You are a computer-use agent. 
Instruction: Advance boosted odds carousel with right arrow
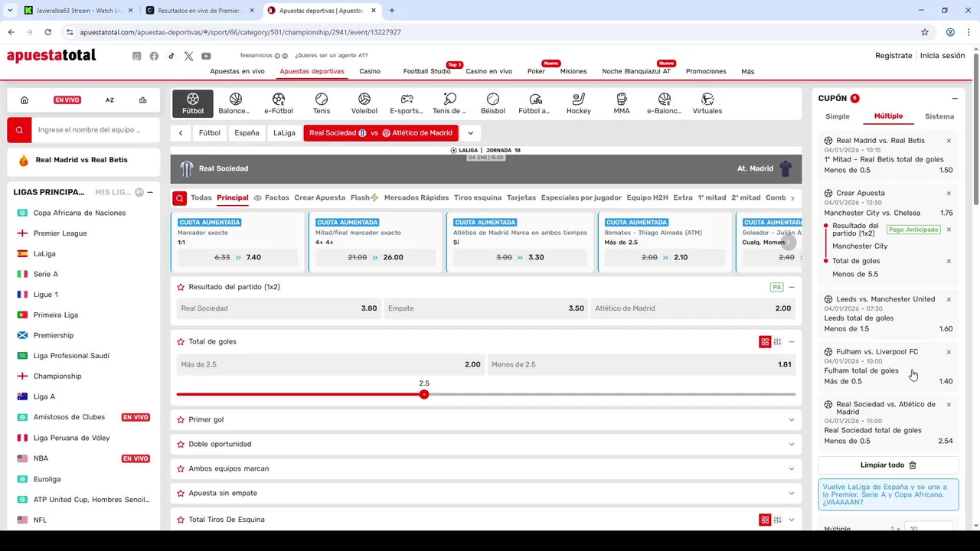click(x=789, y=243)
